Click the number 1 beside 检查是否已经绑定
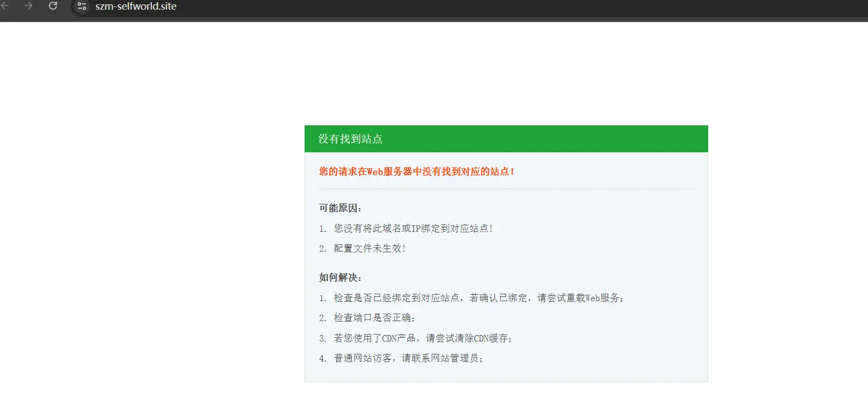 coord(322,299)
